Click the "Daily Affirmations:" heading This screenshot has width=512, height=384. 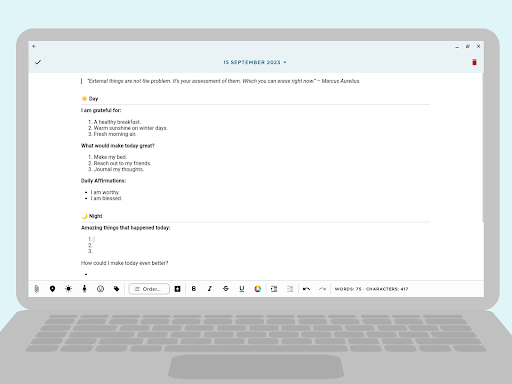click(103, 181)
